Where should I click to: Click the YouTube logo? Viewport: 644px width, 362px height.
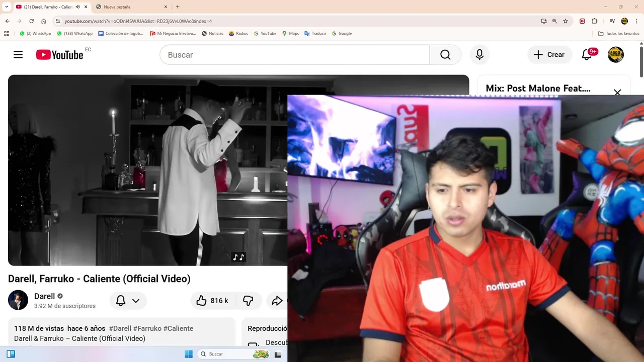pyautogui.click(x=59, y=55)
